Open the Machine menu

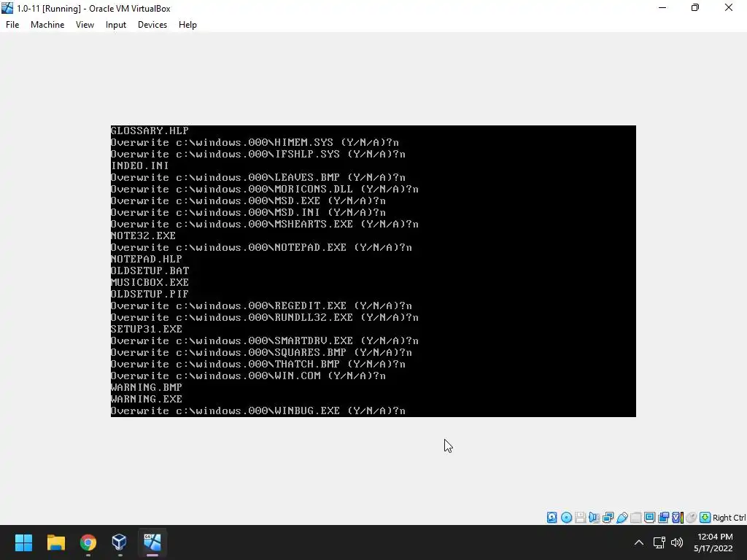(x=47, y=25)
